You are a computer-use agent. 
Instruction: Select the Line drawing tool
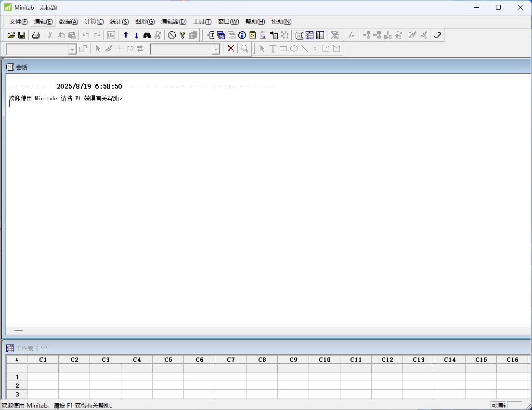[x=305, y=49]
